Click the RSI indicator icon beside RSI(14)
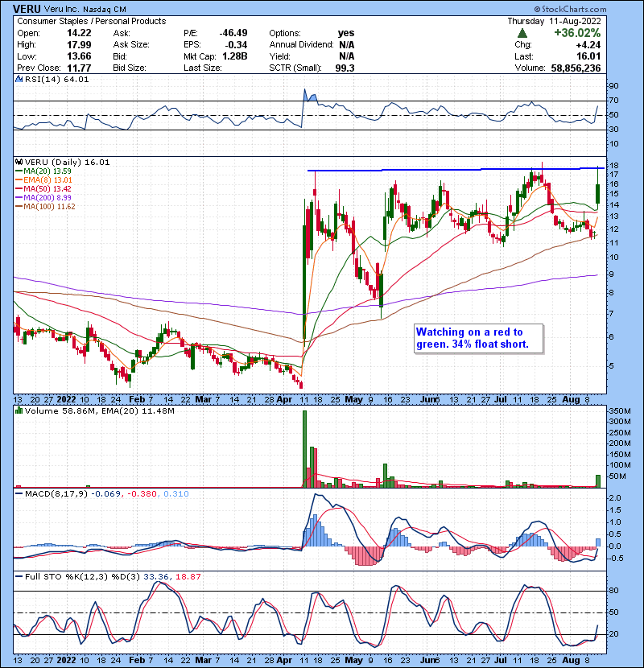This screenshot has height=668, width=644. coord(19,79)
